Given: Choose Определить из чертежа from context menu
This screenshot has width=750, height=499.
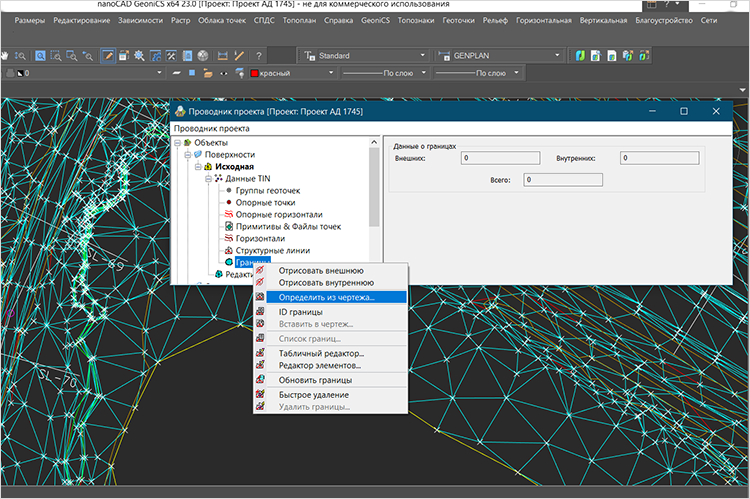Looking at the screenshot, I should click(x=327, y=297).
